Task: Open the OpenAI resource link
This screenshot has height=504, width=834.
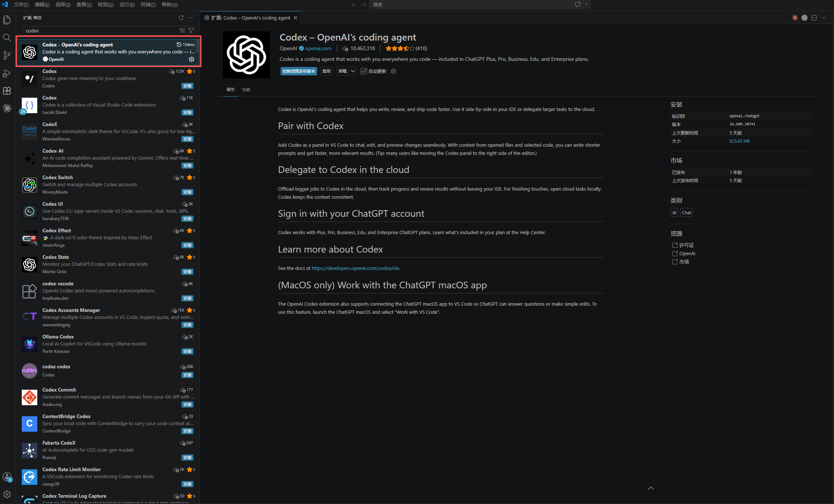Action: tap(687, 253)
